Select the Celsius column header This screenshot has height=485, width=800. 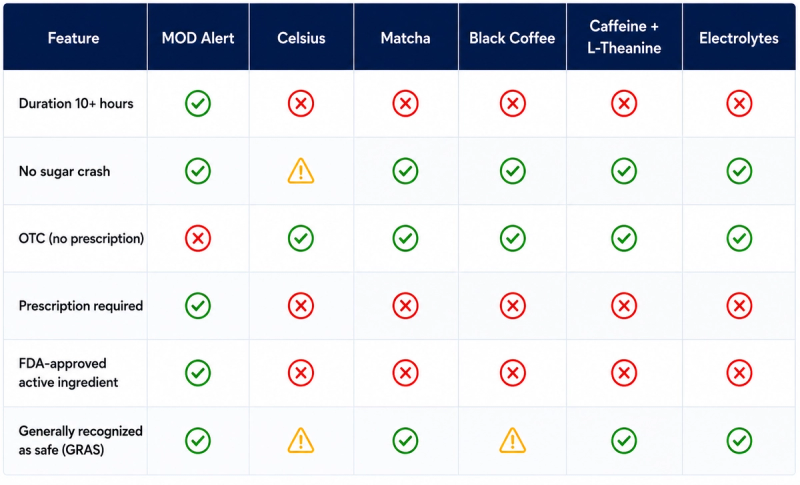point(301,38)
